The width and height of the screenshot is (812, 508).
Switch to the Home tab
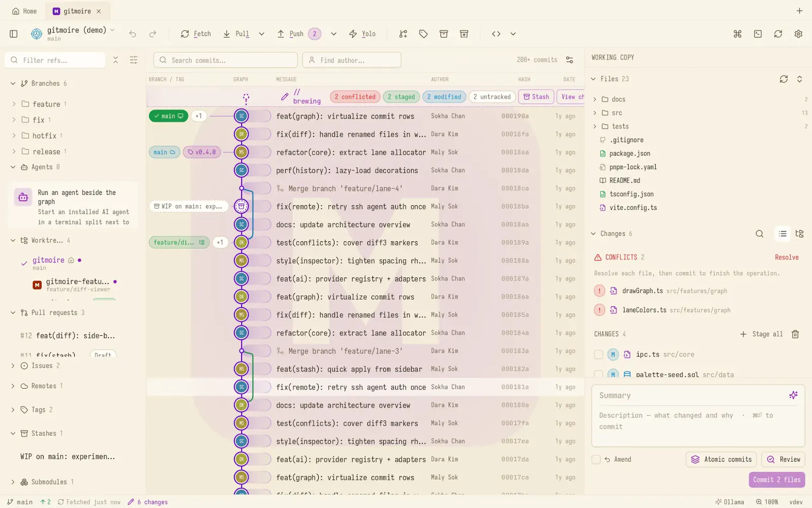click(x=24, y=11)
